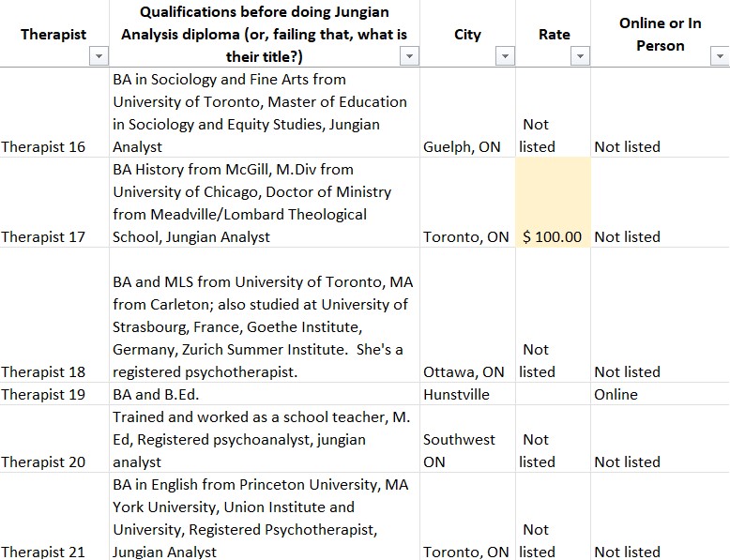Viewport: 730px width, 560px height.
Task: Click the Therapist 17 name cell
Action: click(43, 236)
